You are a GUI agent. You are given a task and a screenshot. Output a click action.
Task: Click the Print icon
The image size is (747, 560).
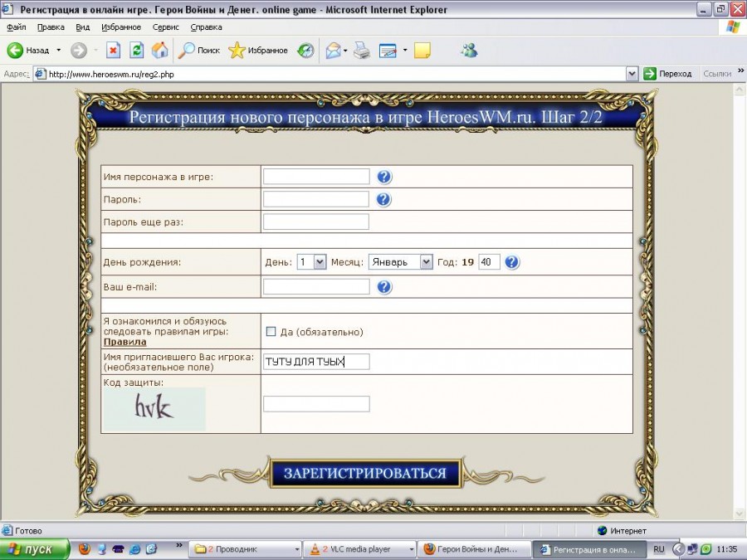pos(362,50)
